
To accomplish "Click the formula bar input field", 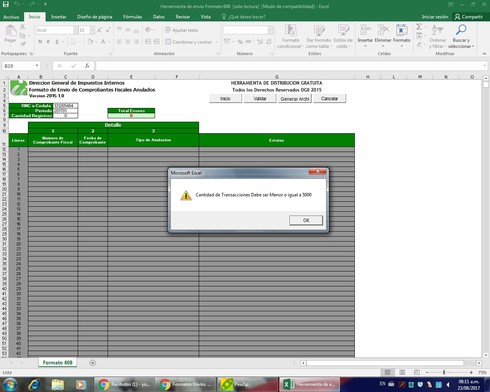I will (x=288, y=66).
